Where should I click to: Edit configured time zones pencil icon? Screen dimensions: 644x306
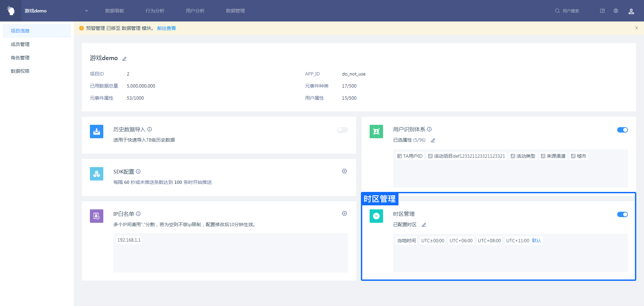(x=424, y=225)
